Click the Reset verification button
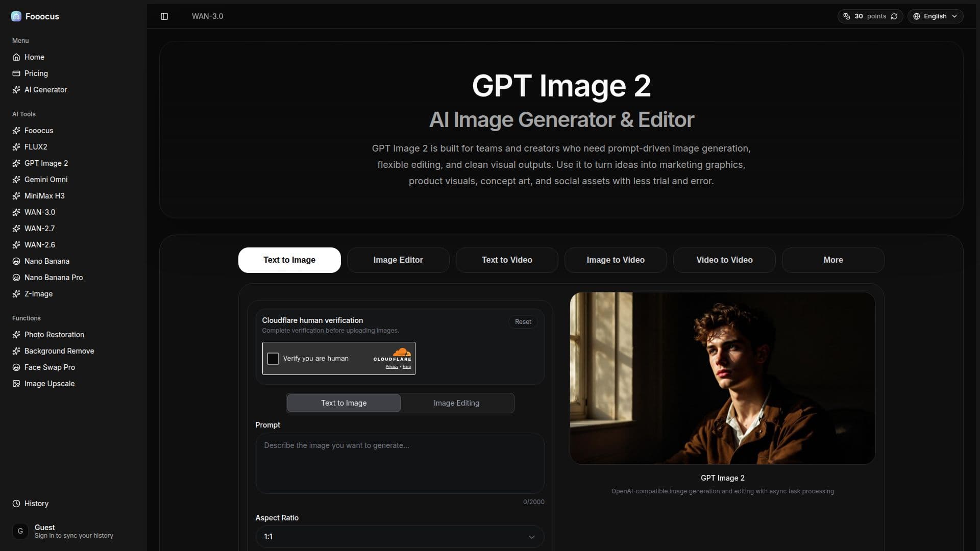The width and height of the screenshot is (980, 551). pos(523,322)
